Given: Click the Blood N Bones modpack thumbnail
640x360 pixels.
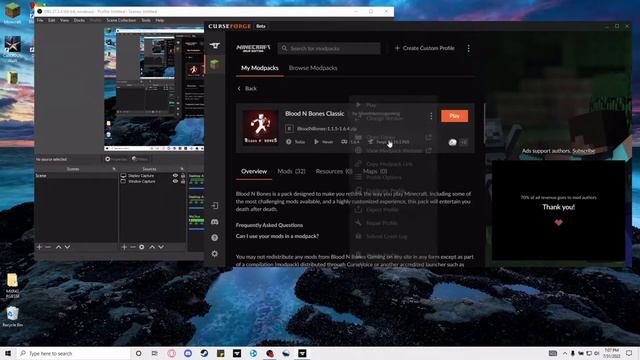Looking at the screenshot, I should pyautogui.click(x=260, y=127).
